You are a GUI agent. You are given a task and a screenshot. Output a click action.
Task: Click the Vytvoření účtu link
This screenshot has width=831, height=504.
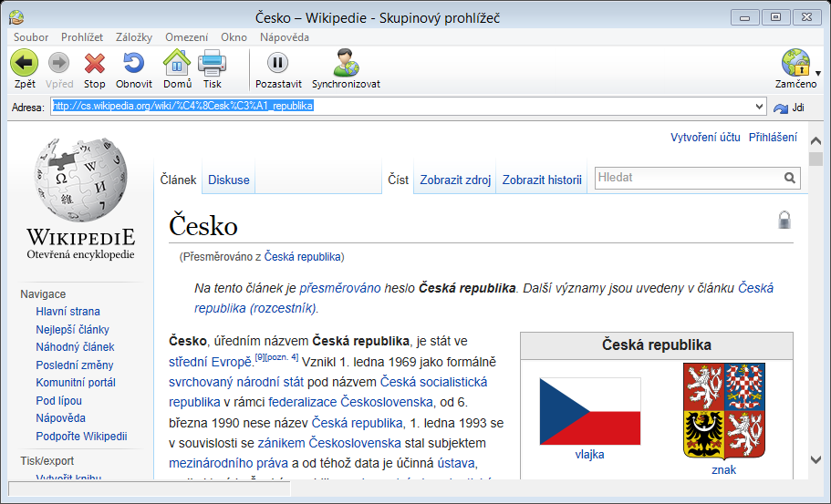(705, 137)
